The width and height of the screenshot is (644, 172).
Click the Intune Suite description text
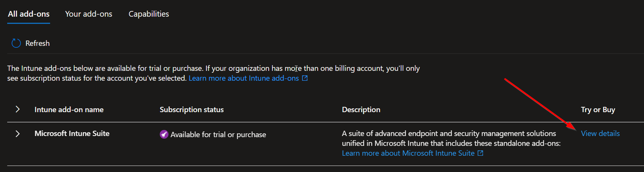(449, 138)
